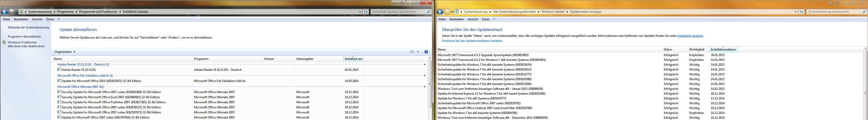Open Programm deinstallieren link
The image size is (868, 120).
(24, 36)
